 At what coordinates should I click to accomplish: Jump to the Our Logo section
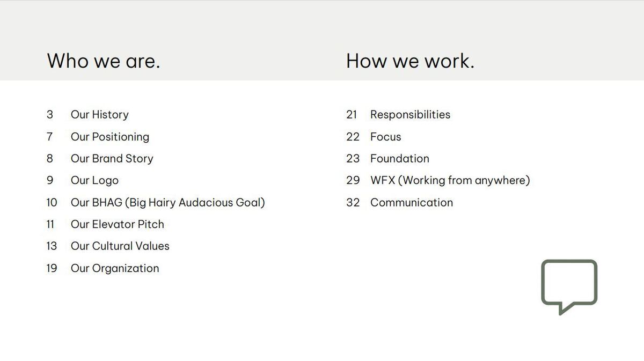click(x=94, y=181)
